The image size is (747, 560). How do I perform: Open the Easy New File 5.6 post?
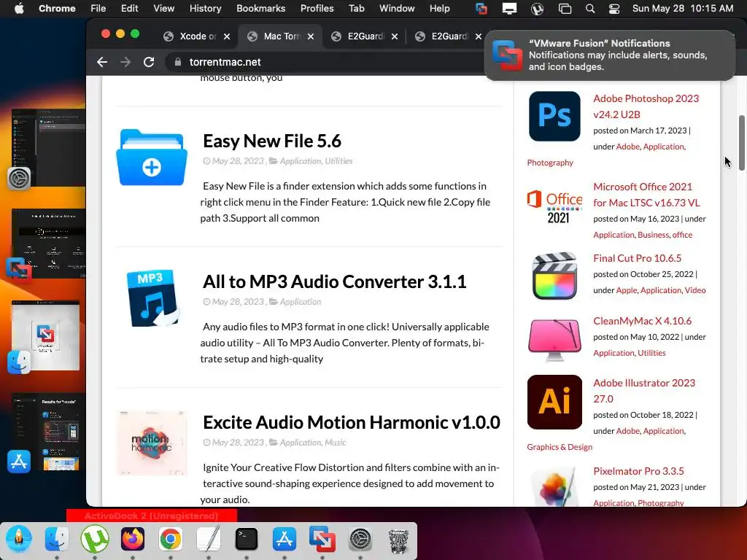coord(272,141)
